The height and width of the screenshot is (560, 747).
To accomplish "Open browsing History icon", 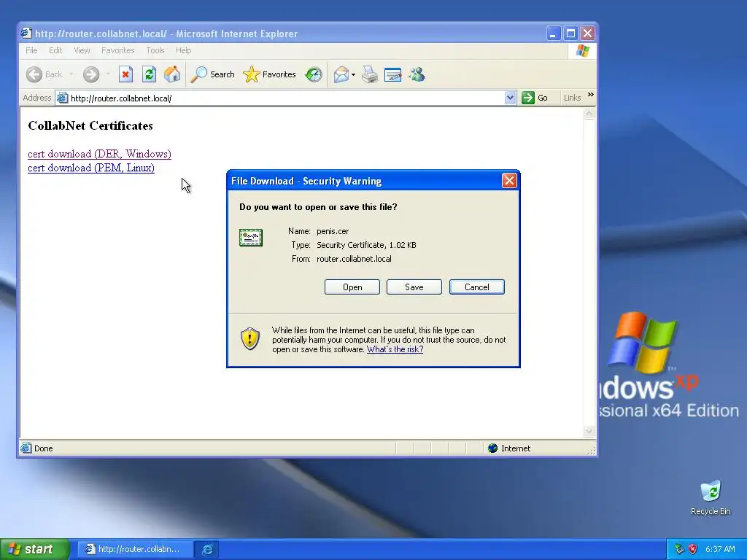I will coord(314,74).
